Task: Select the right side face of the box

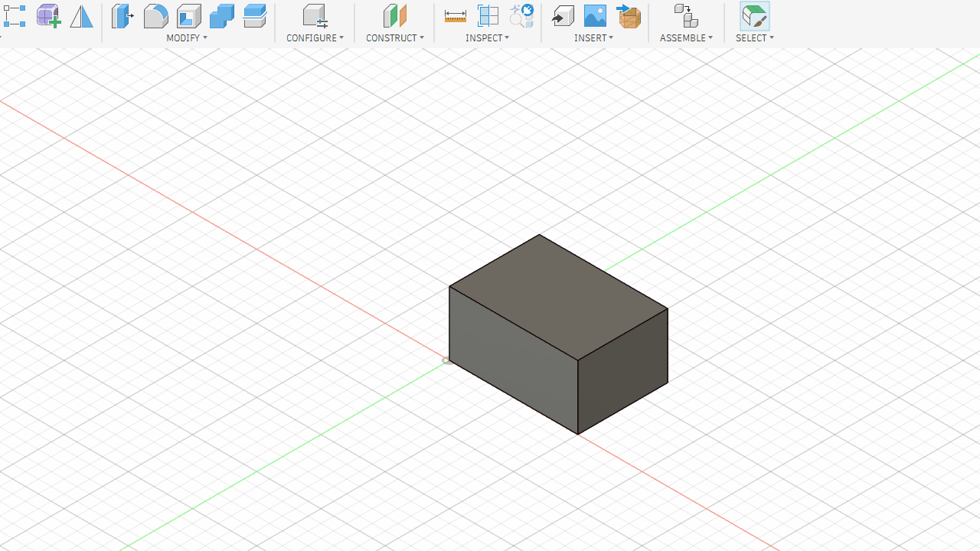Action: 622,371
